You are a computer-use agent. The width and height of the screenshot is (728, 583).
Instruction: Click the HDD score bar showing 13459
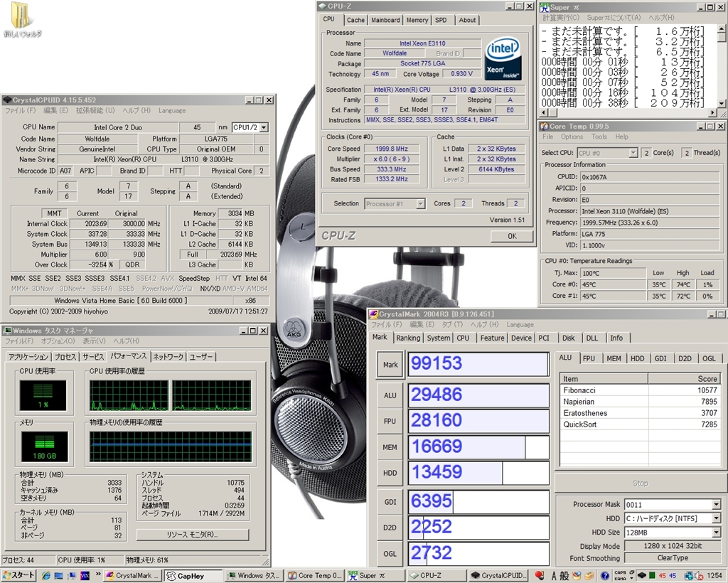click(478, 473)
